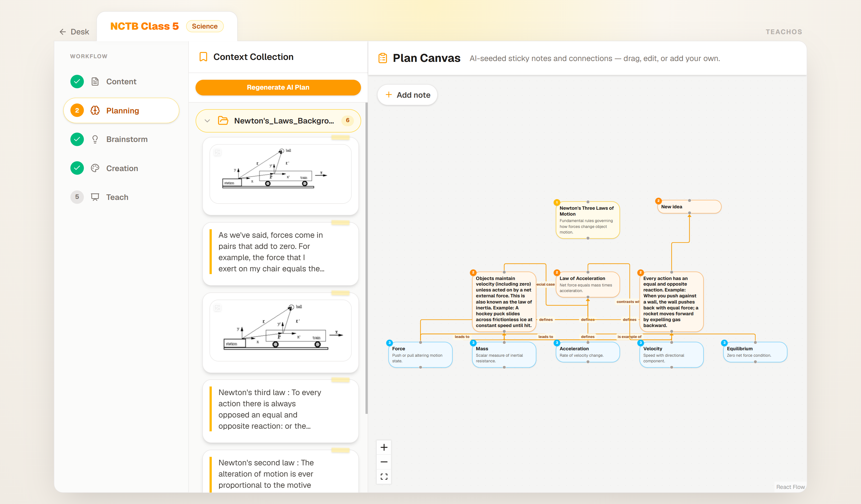Click the green checkmark beside Content

tap(77, 81)
